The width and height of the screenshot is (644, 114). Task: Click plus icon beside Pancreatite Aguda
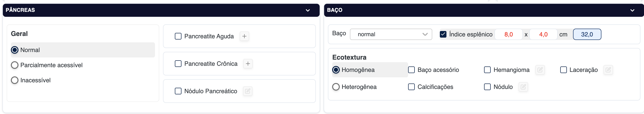coord(244,36)
